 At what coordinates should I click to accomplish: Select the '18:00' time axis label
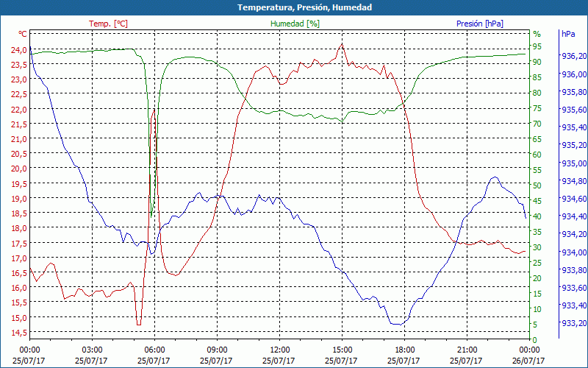click(x=405, y=350)
